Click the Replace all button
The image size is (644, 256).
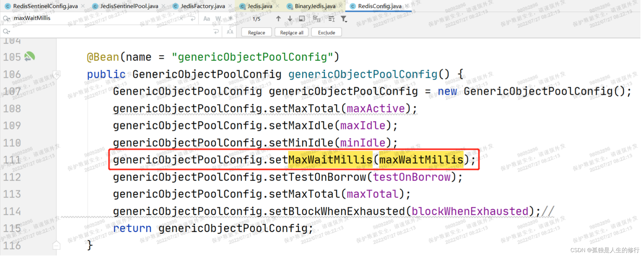[292, 32]
